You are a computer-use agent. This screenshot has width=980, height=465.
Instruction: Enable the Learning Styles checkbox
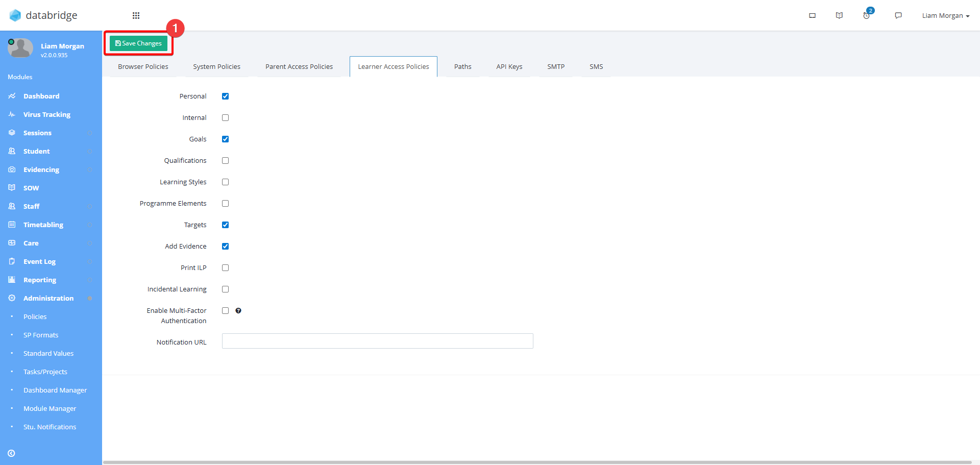pos(225,182)
